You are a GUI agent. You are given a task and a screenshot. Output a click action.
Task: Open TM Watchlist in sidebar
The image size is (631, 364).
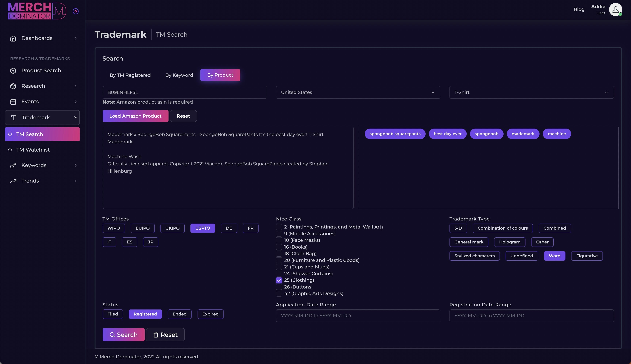[42, 150]
